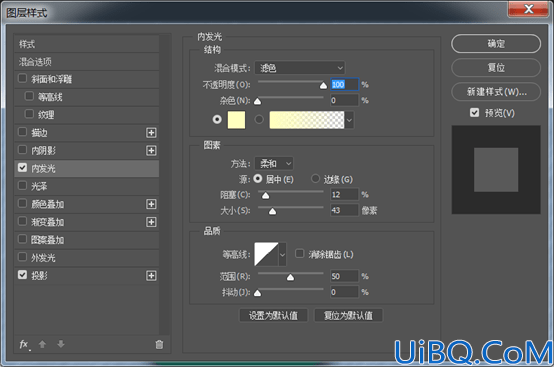The image size is (554, 367).
Task: Click the 范围 slider handle
Action: point(290,277)
